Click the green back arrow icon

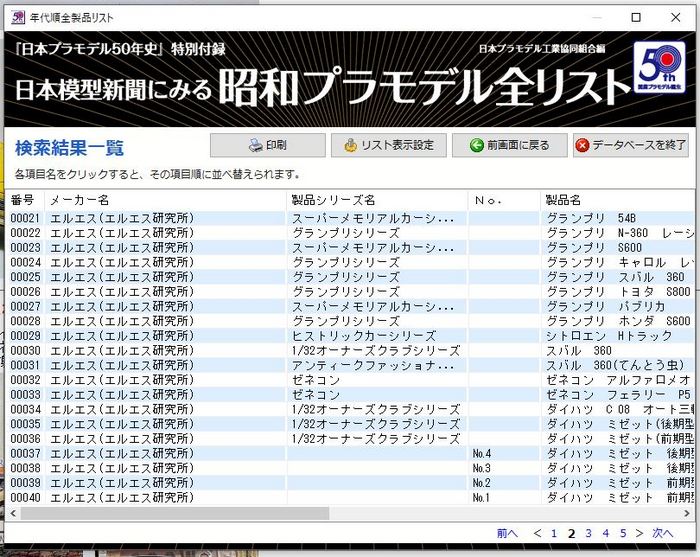pos(477,145)
